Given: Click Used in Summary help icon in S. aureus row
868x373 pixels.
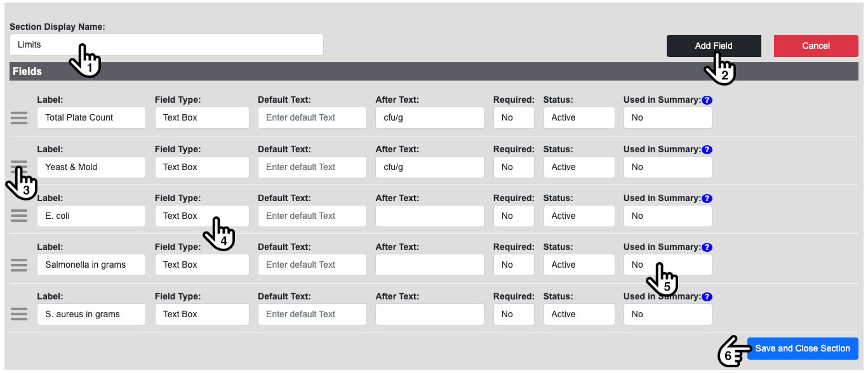Looking at the screenshot, I should (707, 297).
